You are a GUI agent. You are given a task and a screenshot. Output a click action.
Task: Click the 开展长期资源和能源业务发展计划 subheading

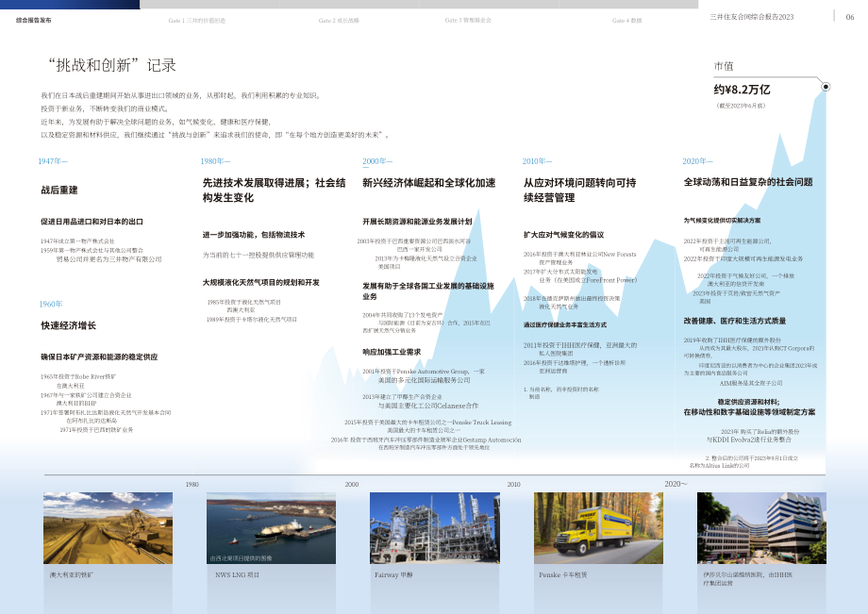[417, 222]
